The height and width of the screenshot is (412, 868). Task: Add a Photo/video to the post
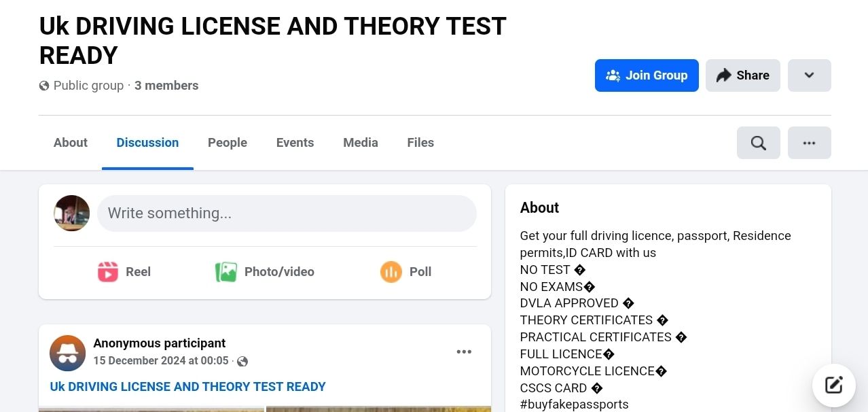click(265, 272)
